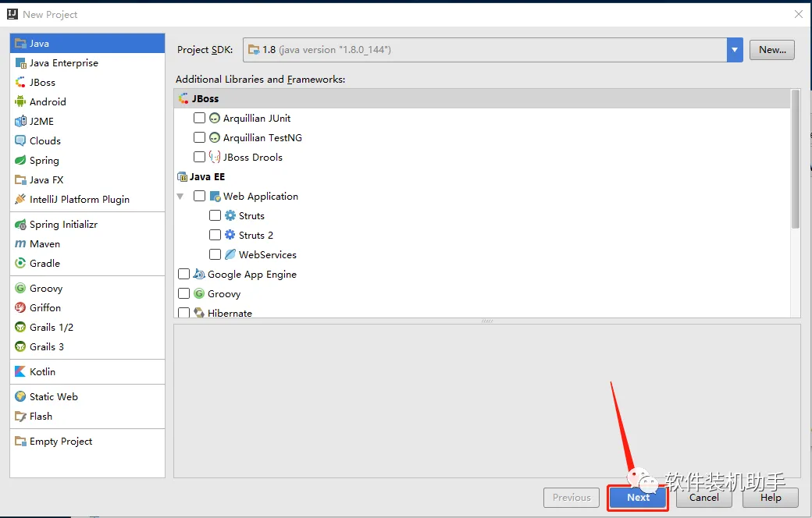Click the Arquillian JUnit framework icon

click(215, 119)
